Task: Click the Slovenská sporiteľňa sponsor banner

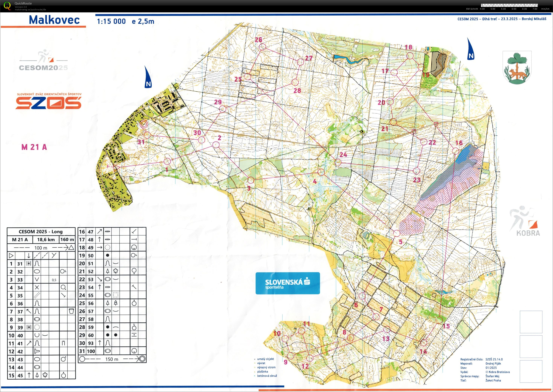Action: (x=288, y=283)
